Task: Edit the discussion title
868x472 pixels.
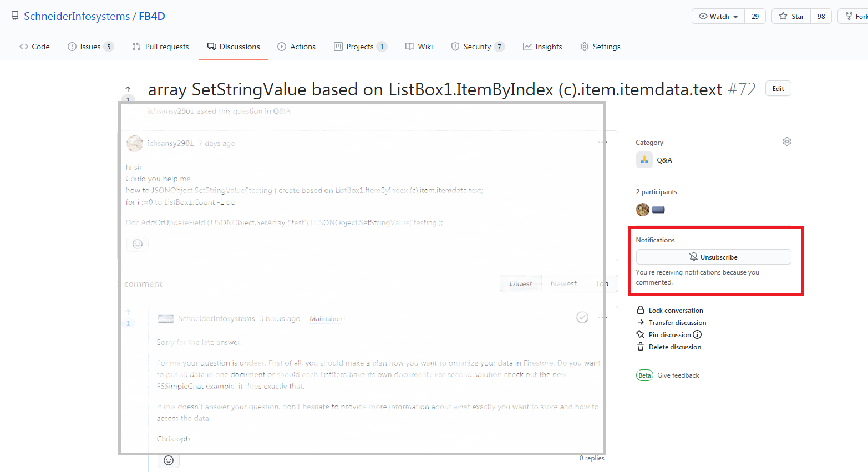Action: (778, 89)
